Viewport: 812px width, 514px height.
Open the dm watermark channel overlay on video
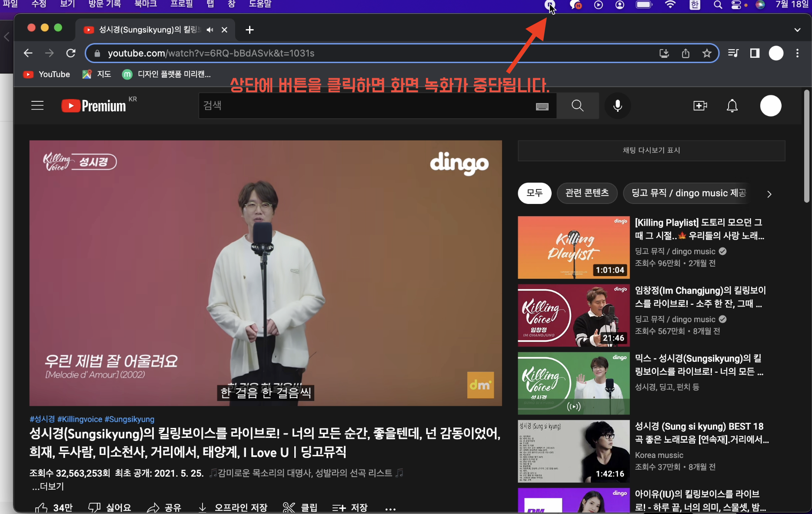tap(480, 385)
